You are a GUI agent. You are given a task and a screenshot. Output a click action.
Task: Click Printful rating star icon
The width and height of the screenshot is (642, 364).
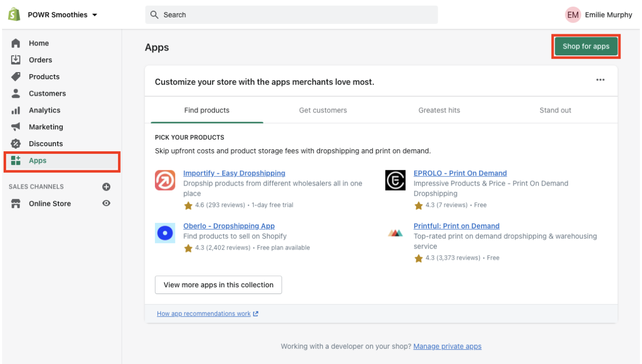point(419,258)
